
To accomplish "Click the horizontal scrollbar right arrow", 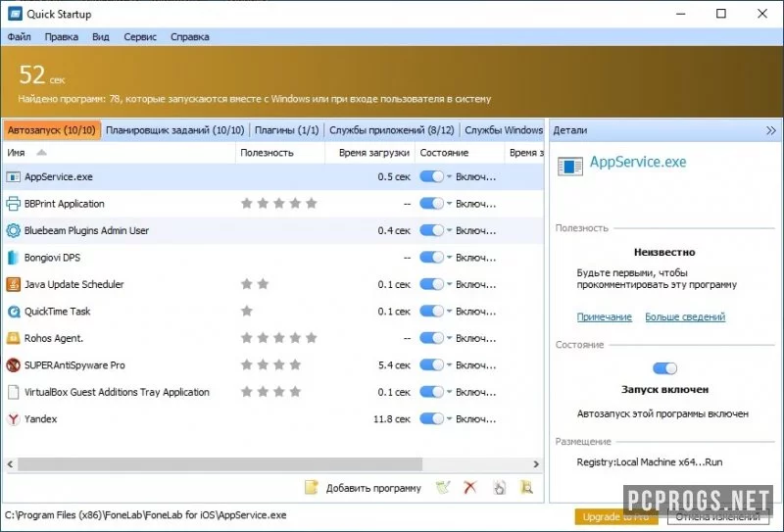I will pyautogui.click(x=536, y=464).
